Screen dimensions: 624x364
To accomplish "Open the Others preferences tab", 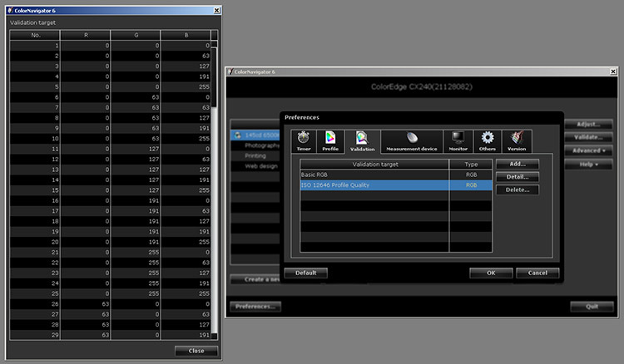I will [x=488, y=141].
